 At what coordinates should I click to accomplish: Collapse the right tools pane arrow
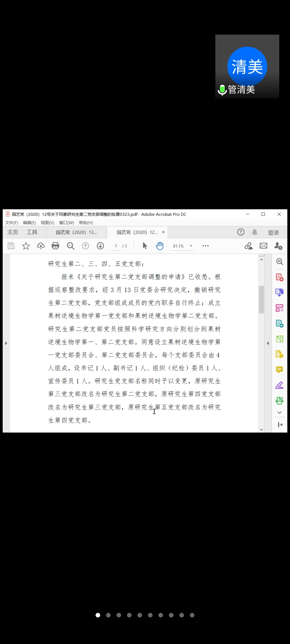coord(268,343)
